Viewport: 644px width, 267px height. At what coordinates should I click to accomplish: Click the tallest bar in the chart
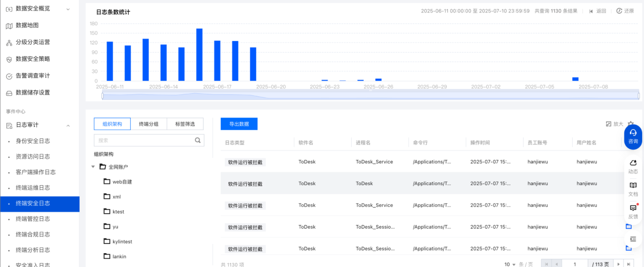199,55
